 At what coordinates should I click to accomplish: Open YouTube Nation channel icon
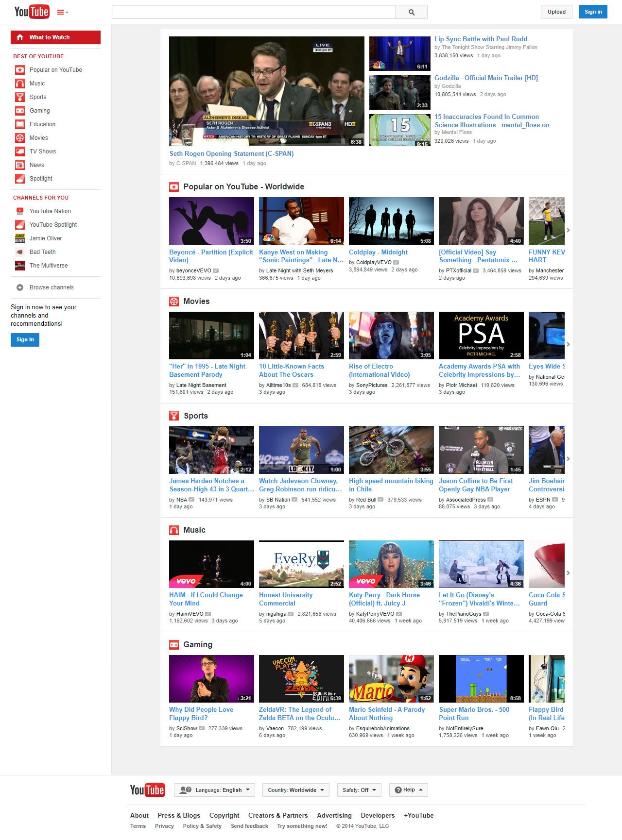coord(20,211)
